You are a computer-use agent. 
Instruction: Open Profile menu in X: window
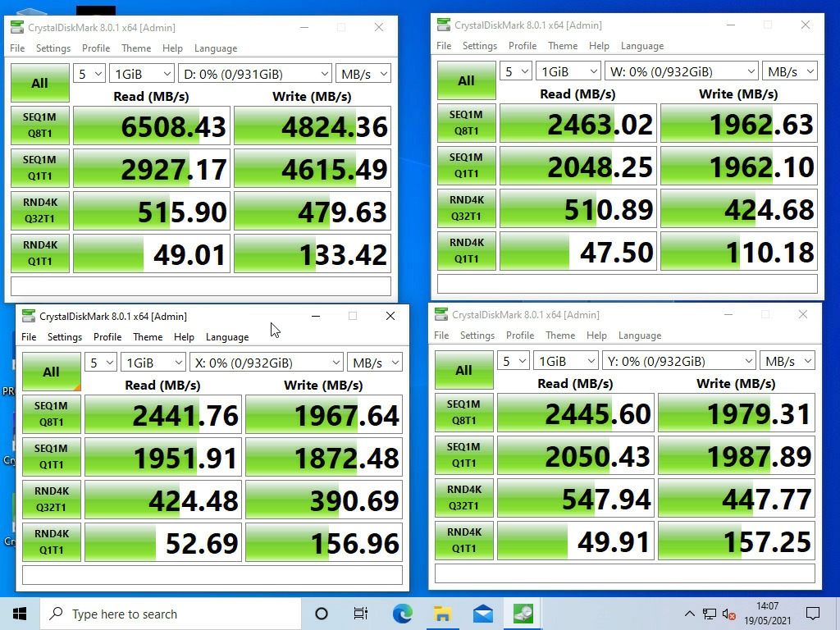[107, 337]
